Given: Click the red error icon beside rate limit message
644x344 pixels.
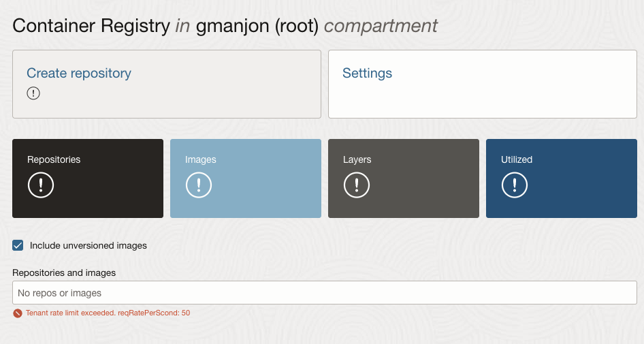Looking at the screenshot, I should click(x=17, y=313).
